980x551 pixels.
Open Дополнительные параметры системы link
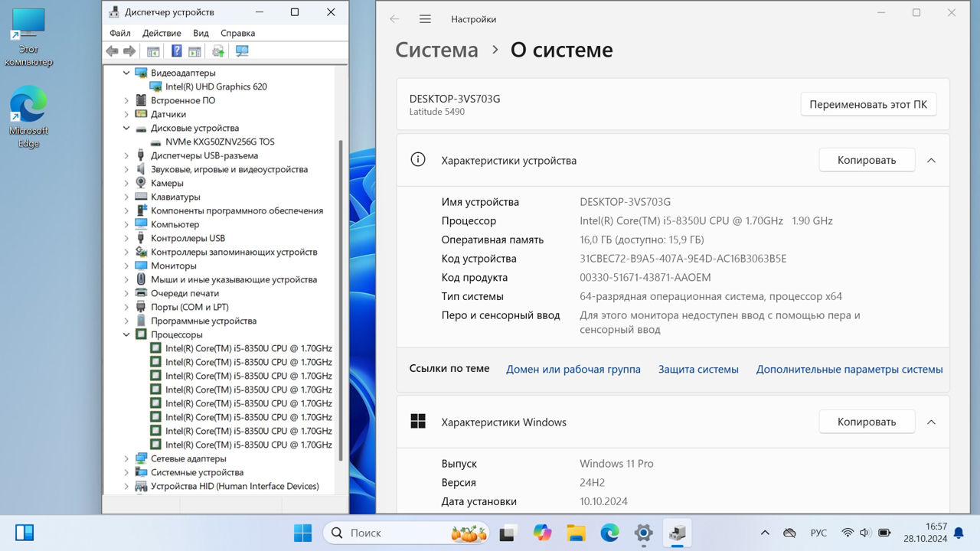[849, 369]
